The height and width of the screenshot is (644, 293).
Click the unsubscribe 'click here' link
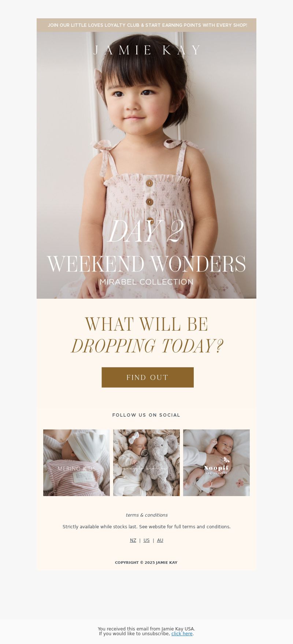(x=182, y=634)
